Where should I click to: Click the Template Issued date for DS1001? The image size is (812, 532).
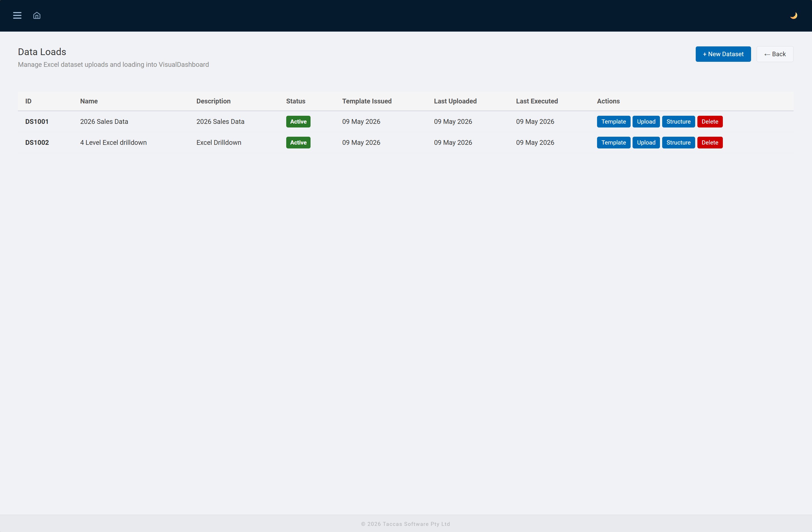tap(361, 122)
